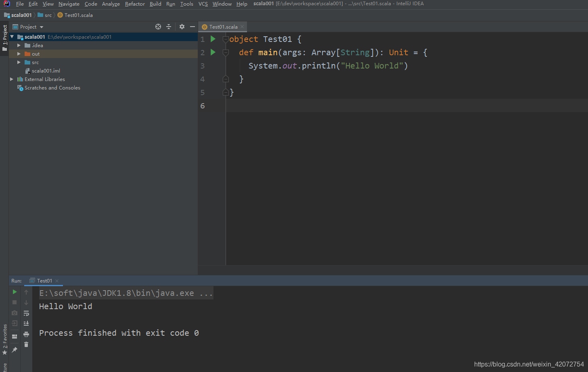
Task: Expand External Libraries node
Action: (x=12, y=79)
